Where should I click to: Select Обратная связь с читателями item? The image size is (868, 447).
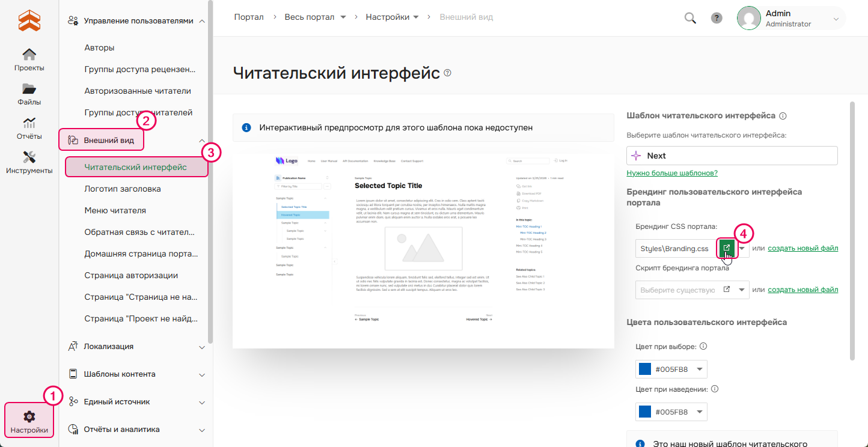pos(141,232)
